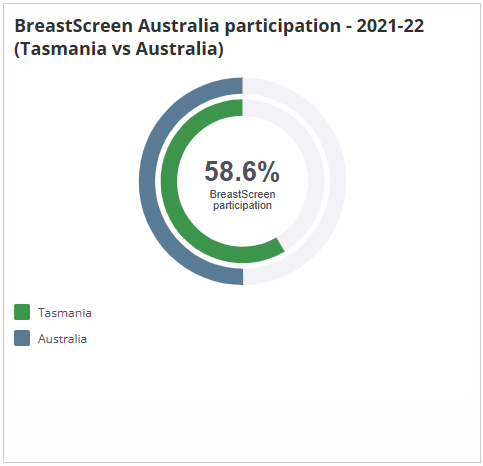Select the Australia legend label
Image resolution: width=483 pixels, height=466 pixels.
(x=62, y=339)
